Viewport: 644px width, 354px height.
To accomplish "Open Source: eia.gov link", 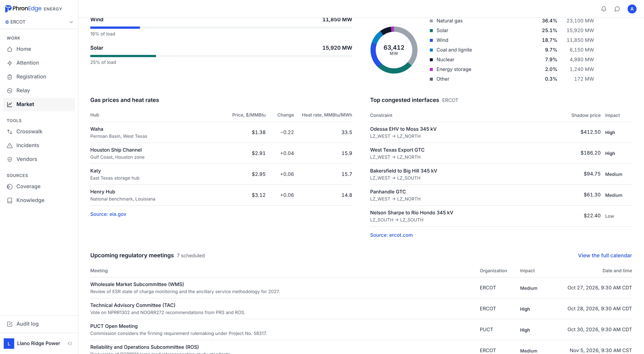I will coord(108,214).
